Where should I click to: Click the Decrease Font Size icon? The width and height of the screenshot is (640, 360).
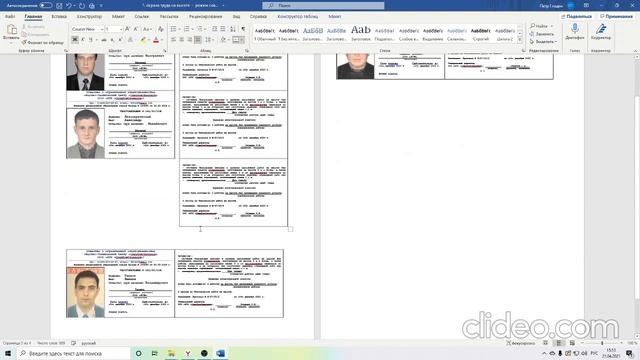point(136,29)
